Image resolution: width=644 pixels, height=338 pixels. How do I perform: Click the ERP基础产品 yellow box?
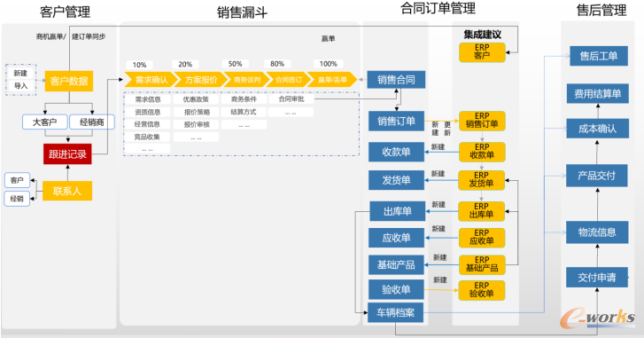(x=482, y=264)
